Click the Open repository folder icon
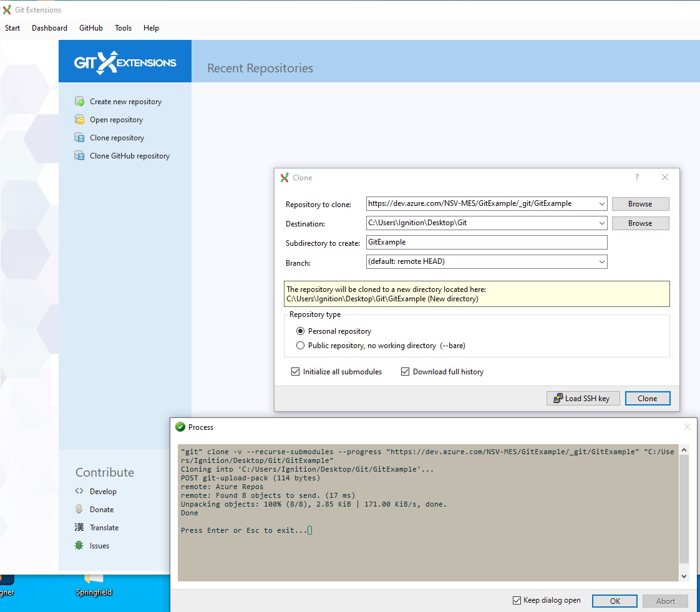Screen dimensions: 700x612 (x=79, y=119)
